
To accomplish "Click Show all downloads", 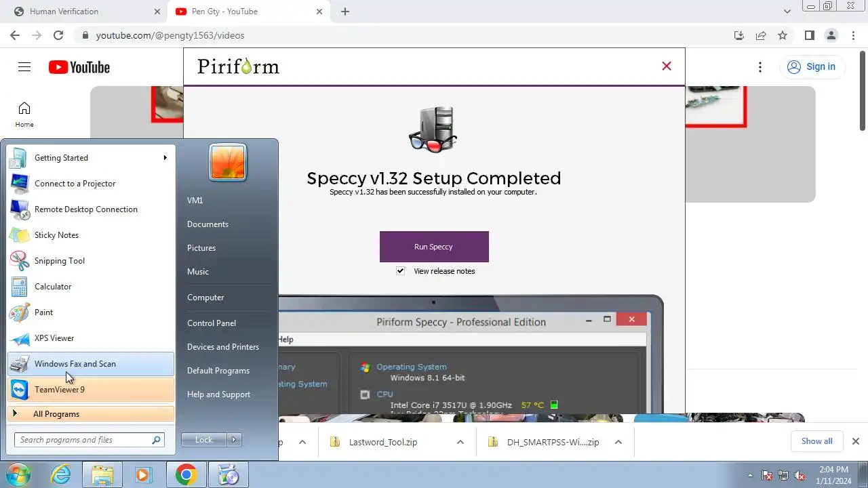I will pyautogui.click(x=816, y=441).
